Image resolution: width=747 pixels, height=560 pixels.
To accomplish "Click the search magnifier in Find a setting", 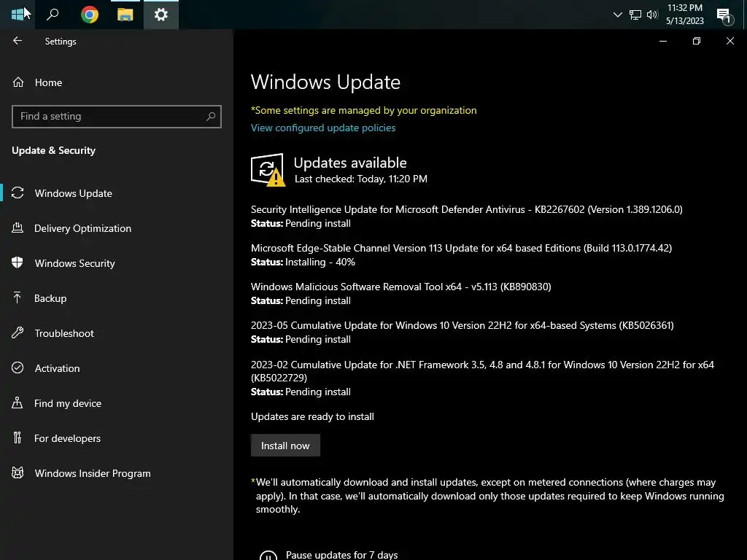I will [211, 116].
